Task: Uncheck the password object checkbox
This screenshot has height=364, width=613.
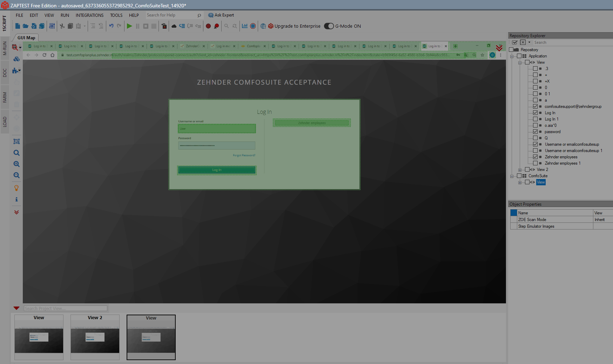Action: pyautogui.click(x=535, y=132)
